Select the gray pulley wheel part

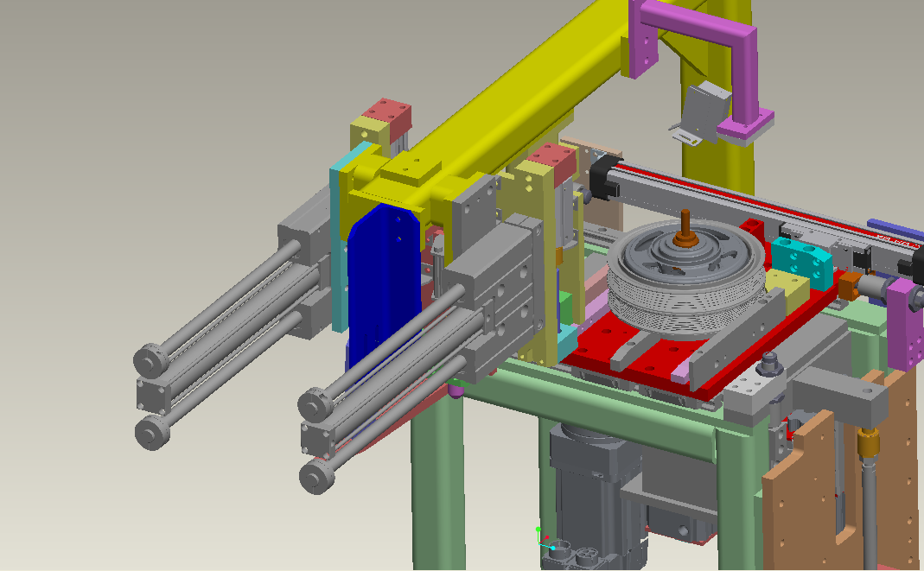pyautogui.click(x=686, y=276)
